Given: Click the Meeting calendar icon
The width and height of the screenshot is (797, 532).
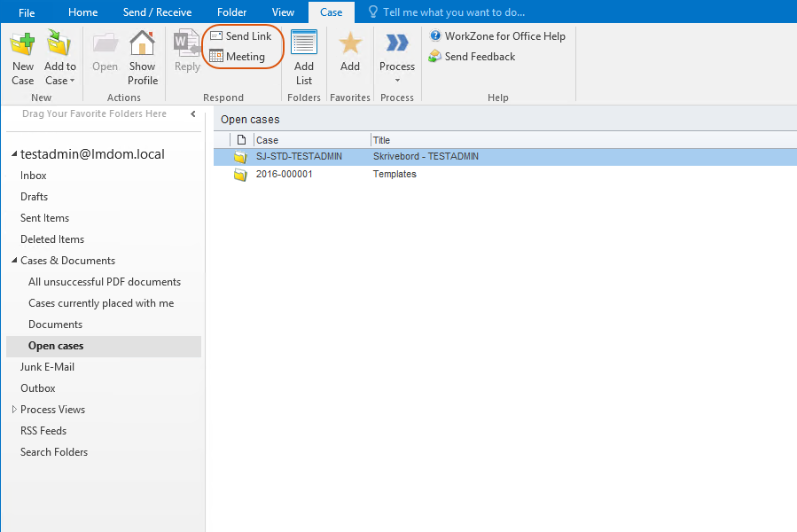Looking at the screenshot, I should pos(216,57).
